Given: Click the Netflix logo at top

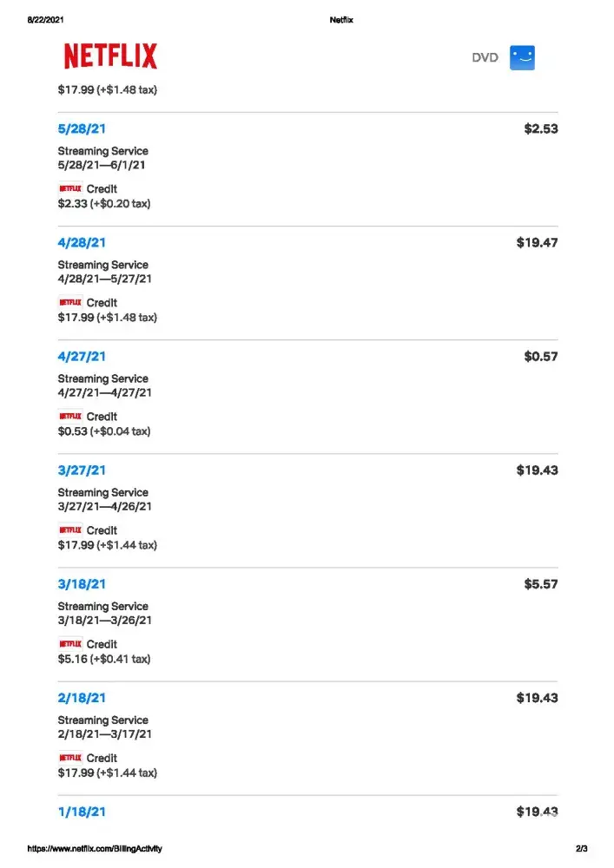Looking at the screenshot, I should pyautogui.click(x=110, y=57).
